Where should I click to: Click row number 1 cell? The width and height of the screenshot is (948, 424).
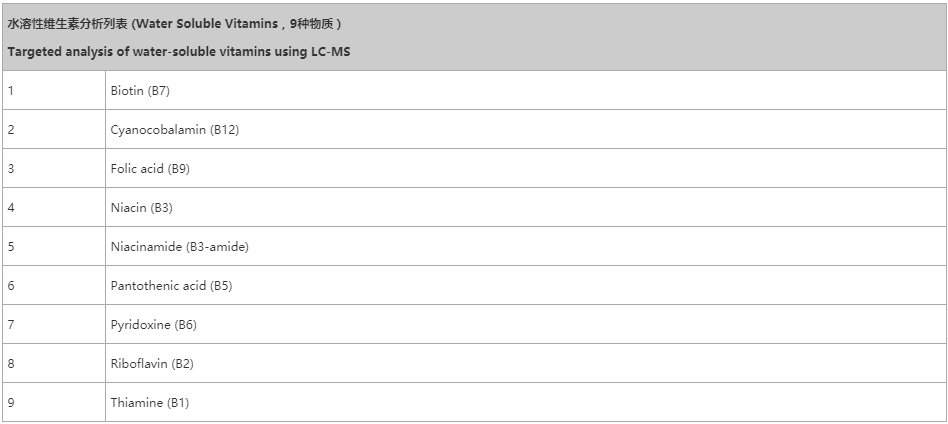(53, 91)
